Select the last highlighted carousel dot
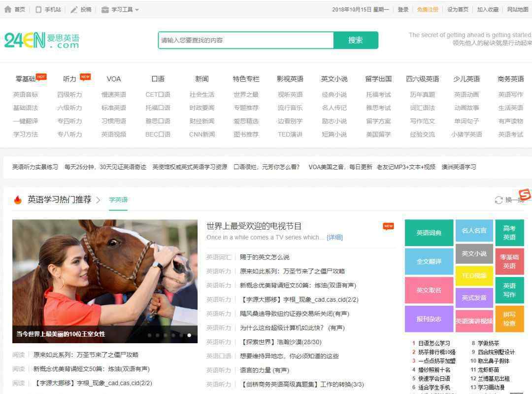The height and width of the screenshot is (394, 532). [x=189, y=335]
